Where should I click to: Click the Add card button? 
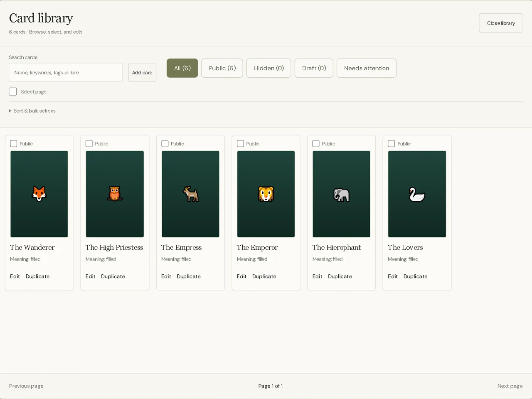coord(142,73)
